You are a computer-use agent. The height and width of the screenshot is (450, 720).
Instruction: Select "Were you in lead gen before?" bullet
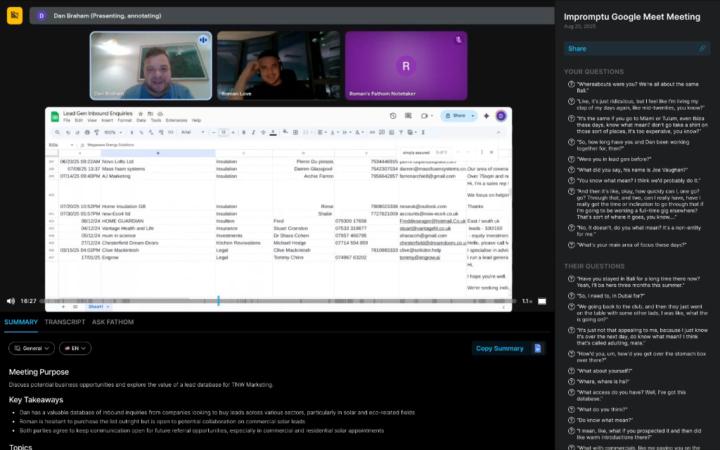pyautogui.click(x=569, y=158)
